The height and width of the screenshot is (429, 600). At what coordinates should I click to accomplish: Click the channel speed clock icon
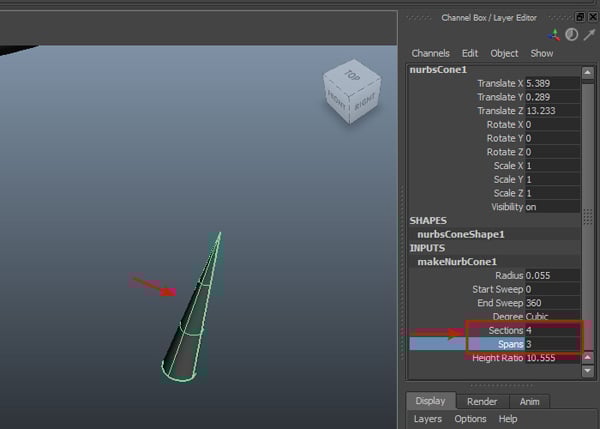[571, 34]
